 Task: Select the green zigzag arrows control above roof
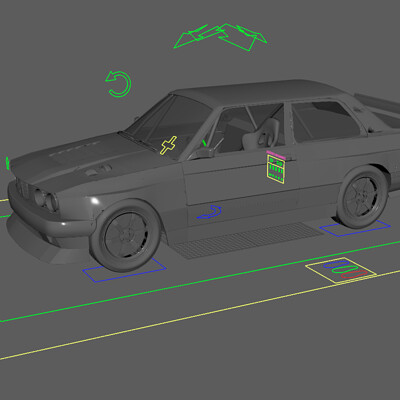220,37
